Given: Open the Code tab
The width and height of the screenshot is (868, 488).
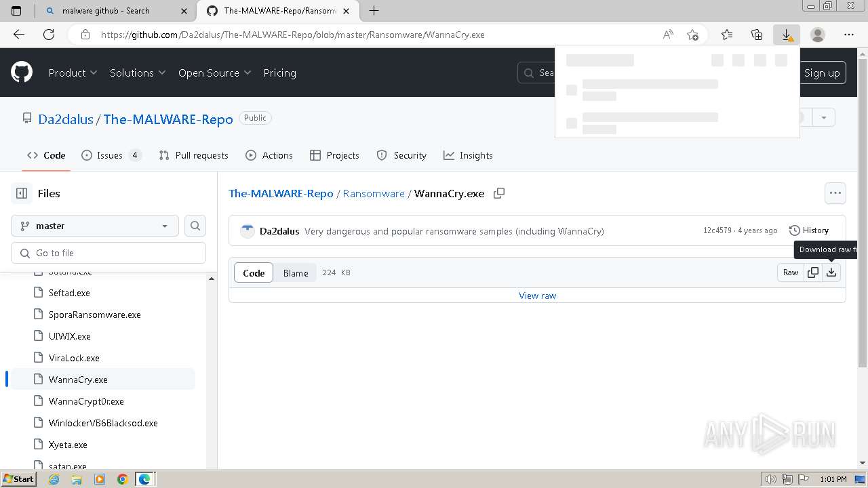Looking at the screenshot, I should 46,155.
